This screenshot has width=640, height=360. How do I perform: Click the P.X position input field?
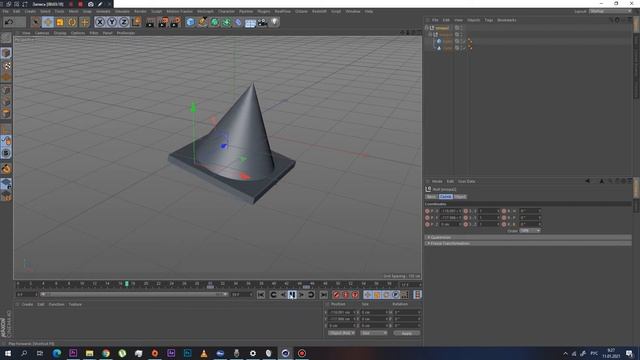point(451,211)
